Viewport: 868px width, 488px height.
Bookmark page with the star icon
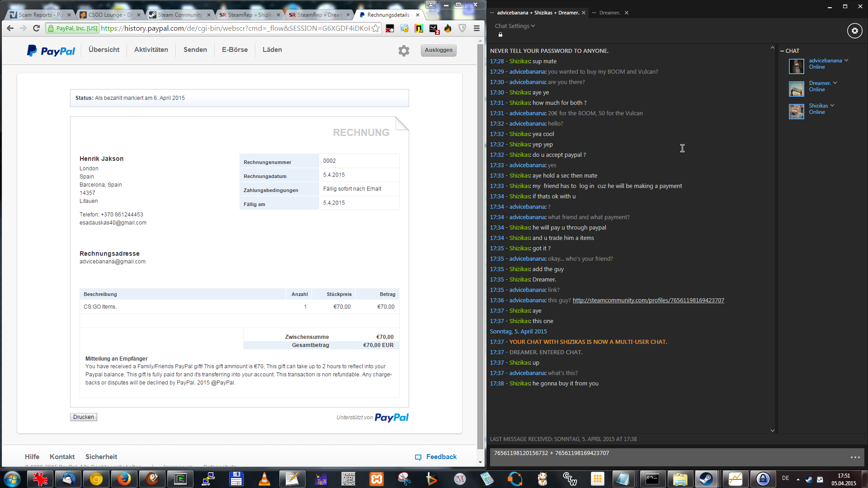376,28
